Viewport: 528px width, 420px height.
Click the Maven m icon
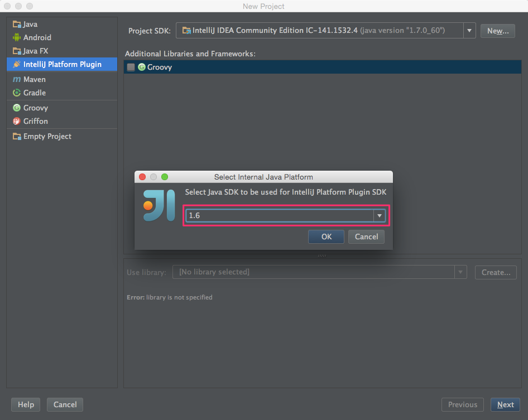pos(17,79)
